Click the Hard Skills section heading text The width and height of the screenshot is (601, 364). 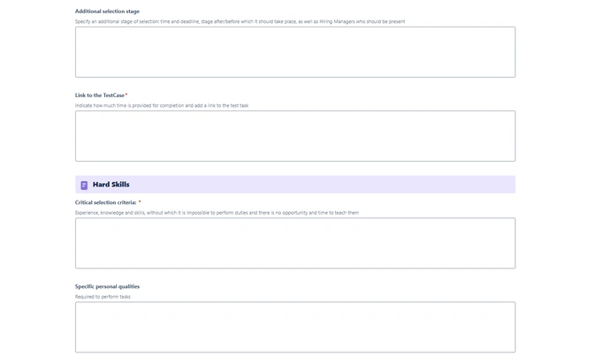[111, 185]
